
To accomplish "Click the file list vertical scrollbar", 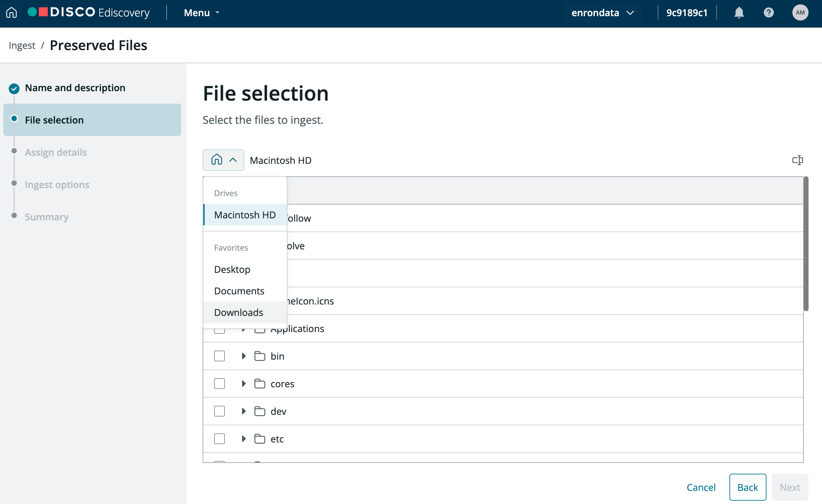I will 806,244.
